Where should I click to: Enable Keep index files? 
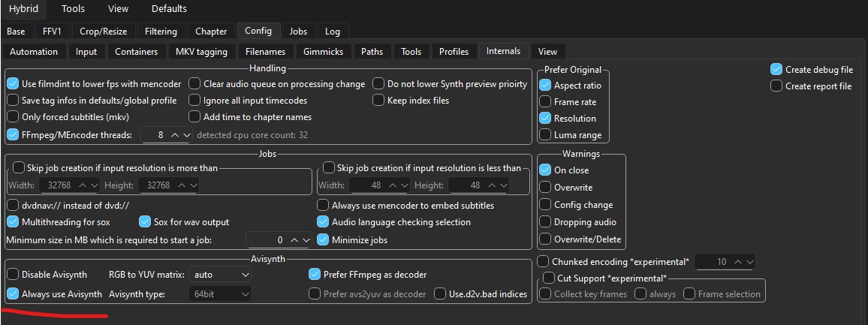(x=378, y=101)
